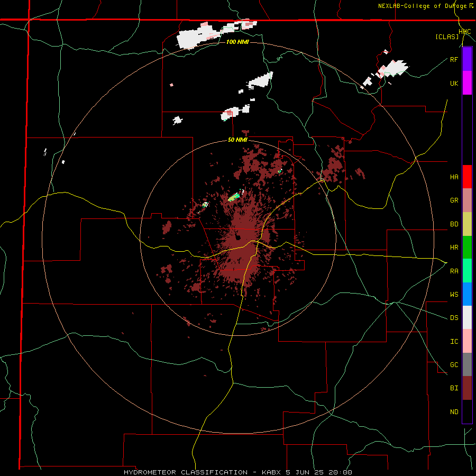This screenshot has width=476, height=476.
Task: Click the GC legend label
Action: point(454,365)
